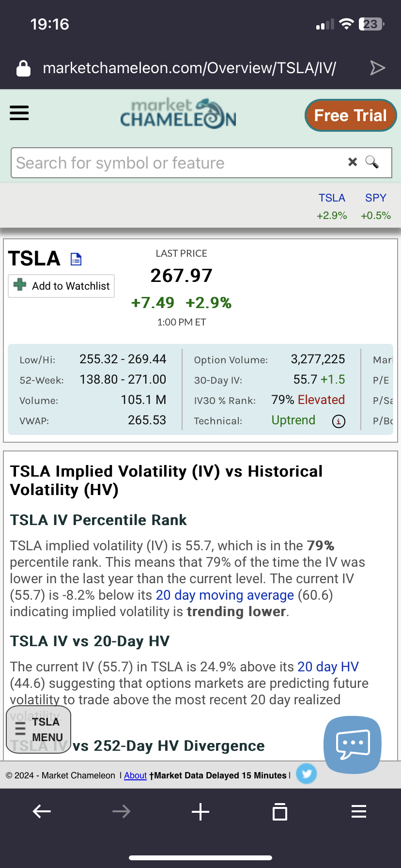Open browser options menu at bottom right
401x868 pixels.
358,811
